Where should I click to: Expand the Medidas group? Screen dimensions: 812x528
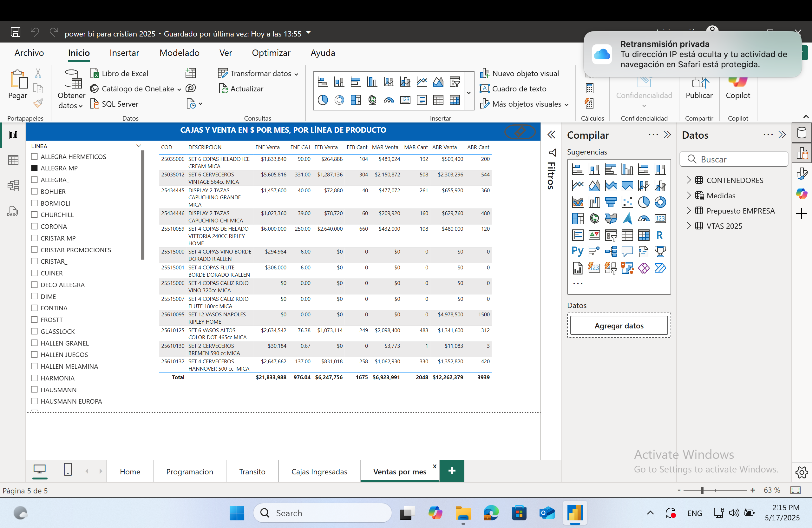tap(689, 195)
